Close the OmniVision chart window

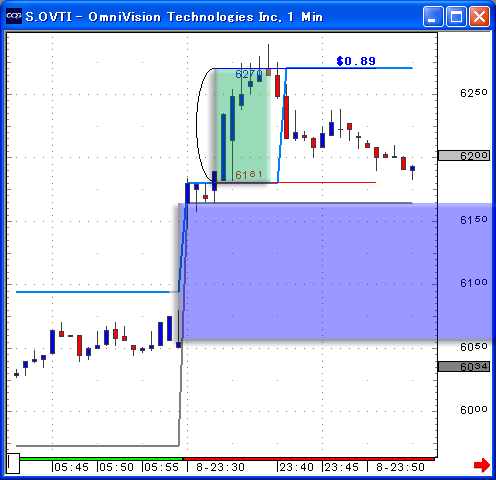point(479,16)
